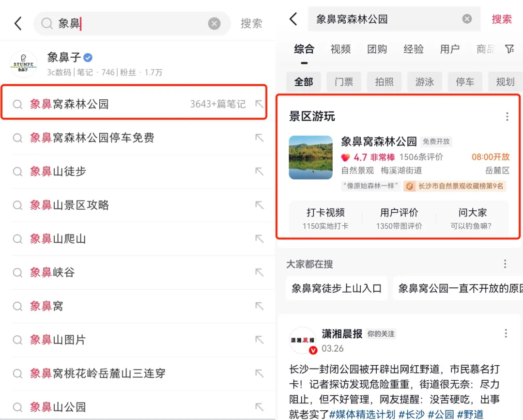Select the 全部 filter chip

[304, 82]
